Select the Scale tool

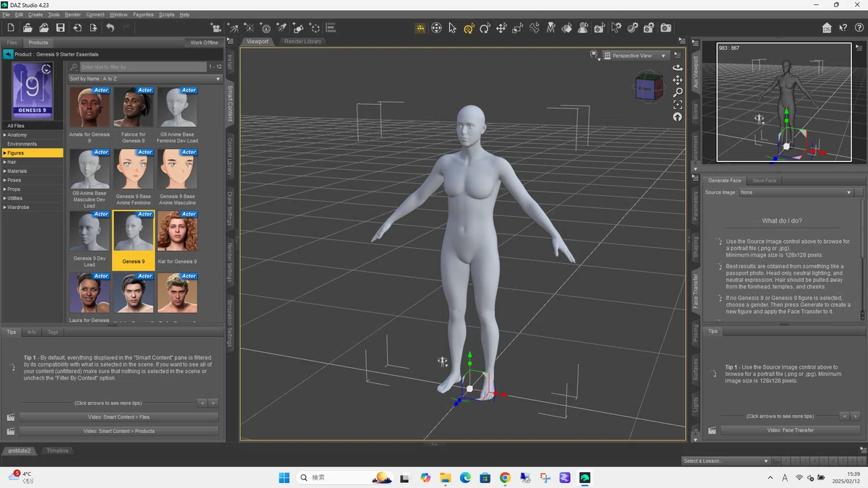tap(518, 27)
